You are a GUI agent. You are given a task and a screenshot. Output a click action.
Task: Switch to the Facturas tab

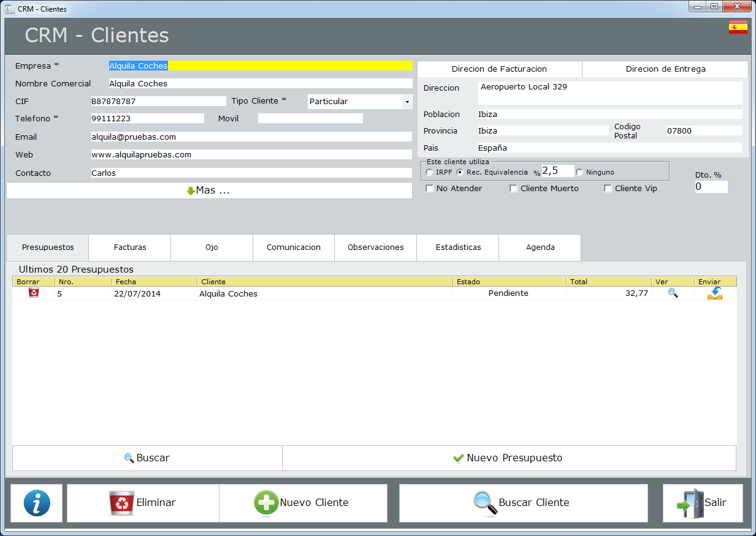(130, 247)
